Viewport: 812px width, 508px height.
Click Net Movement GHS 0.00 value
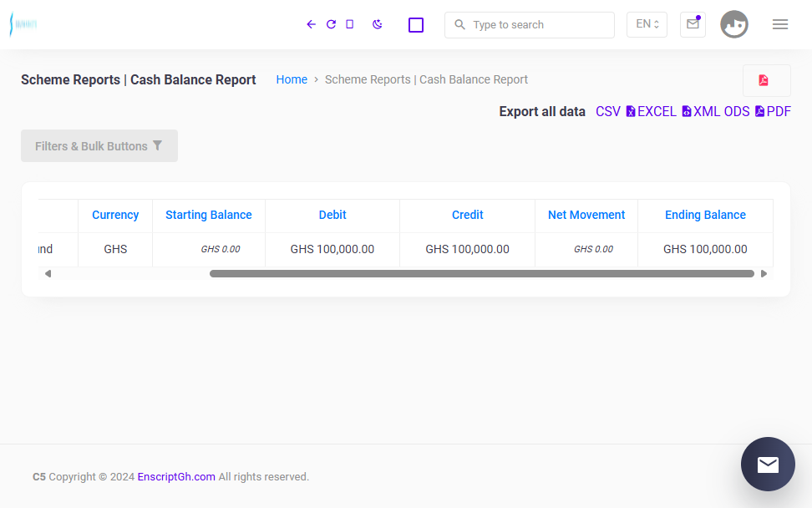pos(593,249)
